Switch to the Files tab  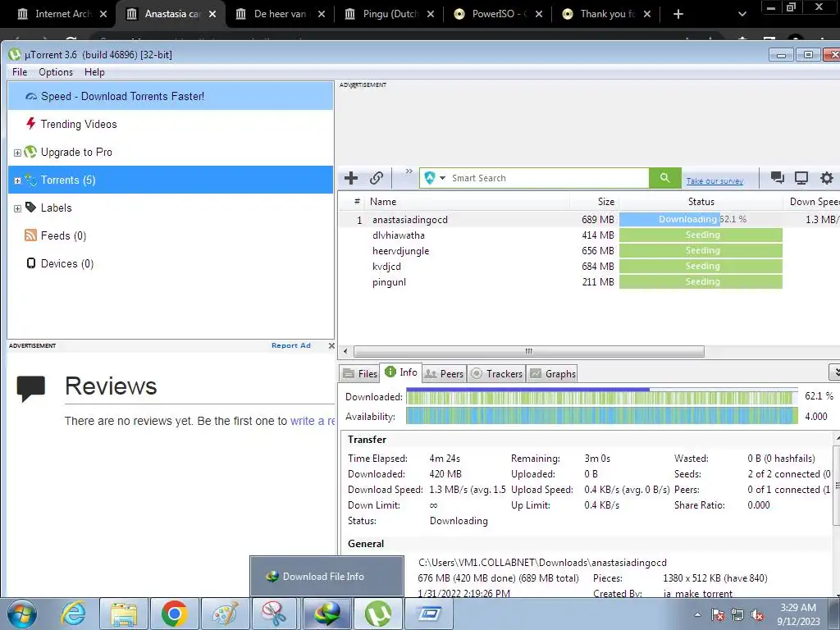tap(360, 373)
